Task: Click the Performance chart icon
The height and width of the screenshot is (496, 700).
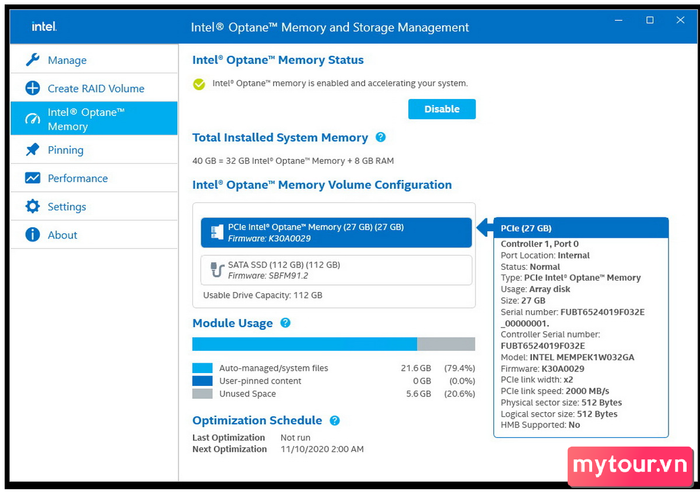Action: 32,178
